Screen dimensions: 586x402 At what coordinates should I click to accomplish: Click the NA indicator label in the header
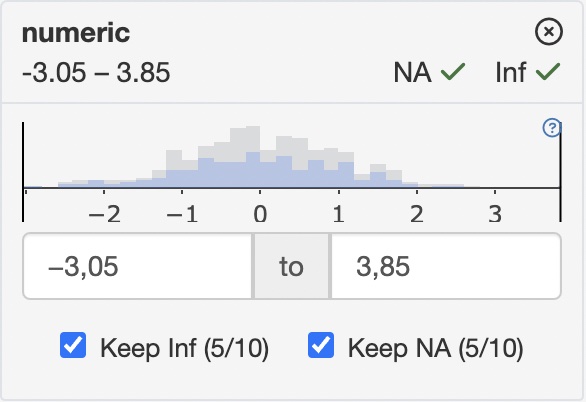pos(412,72)
